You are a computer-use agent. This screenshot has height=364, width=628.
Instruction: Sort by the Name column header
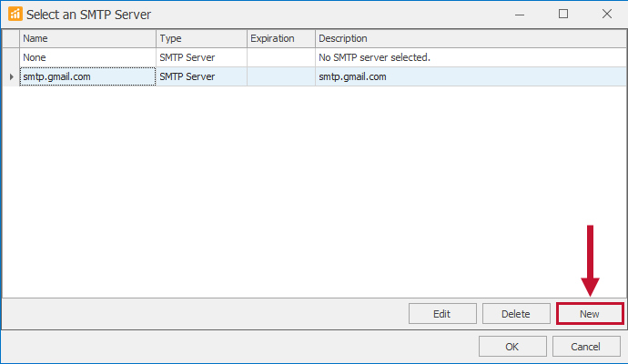(x=87, y=38)
